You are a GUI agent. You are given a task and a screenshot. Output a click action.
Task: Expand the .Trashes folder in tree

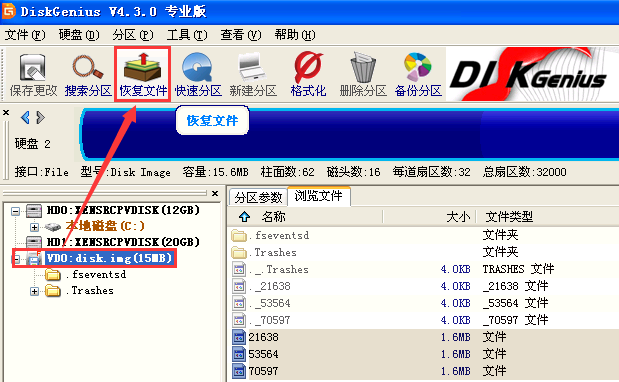point(34,292)
